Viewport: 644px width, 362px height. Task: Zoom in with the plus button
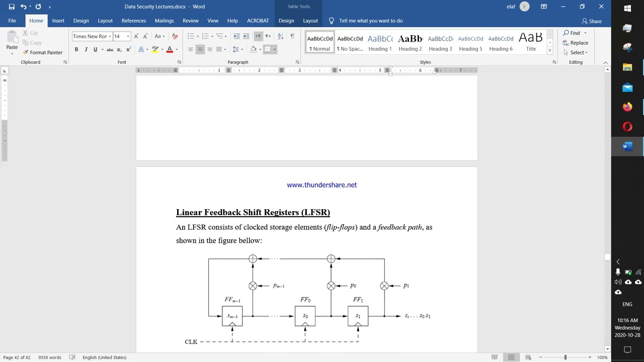(590, 357)
